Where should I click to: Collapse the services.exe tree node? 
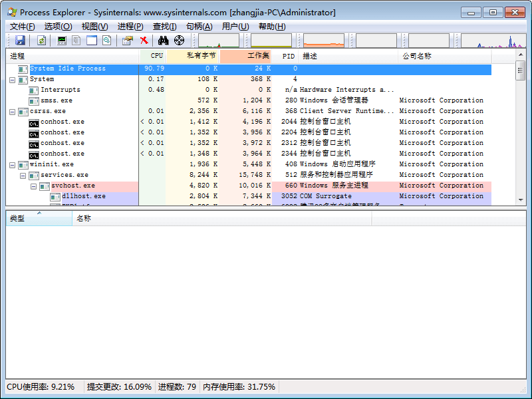pos(23,175)
